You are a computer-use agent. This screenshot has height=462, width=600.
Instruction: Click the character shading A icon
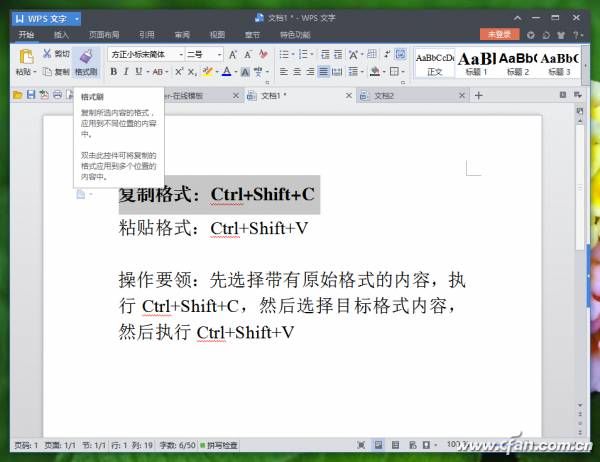tap(245, 72)
